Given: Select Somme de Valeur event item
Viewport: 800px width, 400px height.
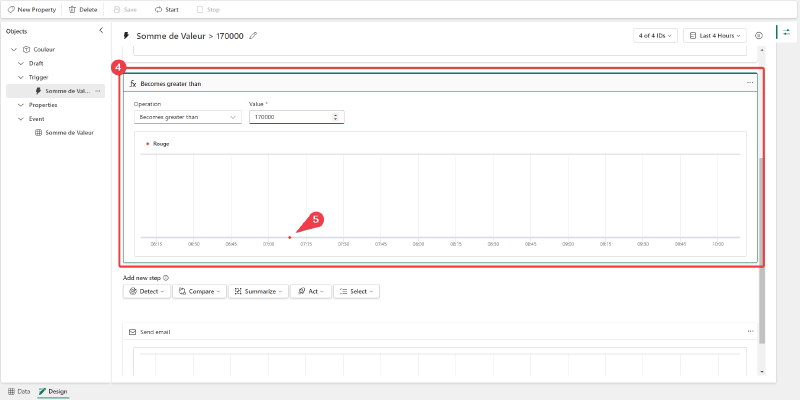Looking at the screenshot, I should click(69, 133).
